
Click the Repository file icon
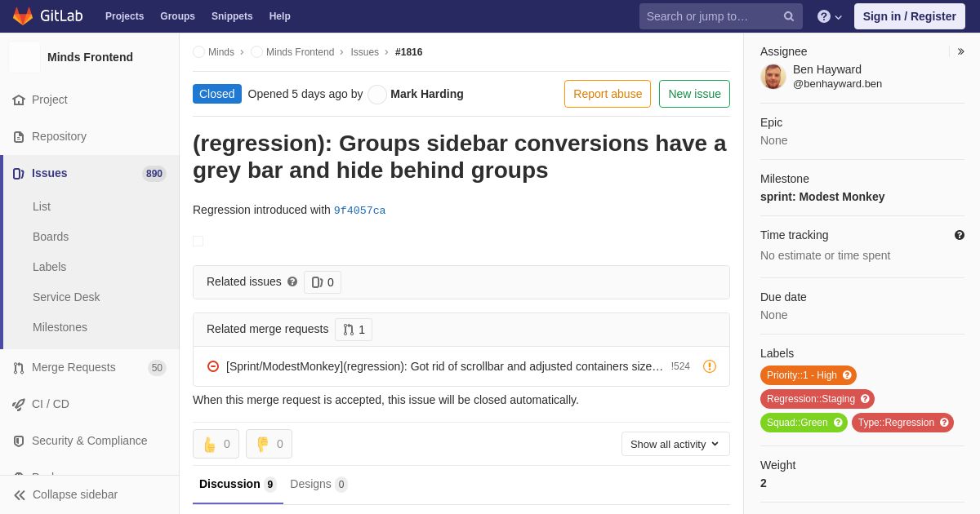[x=19, y=136]
